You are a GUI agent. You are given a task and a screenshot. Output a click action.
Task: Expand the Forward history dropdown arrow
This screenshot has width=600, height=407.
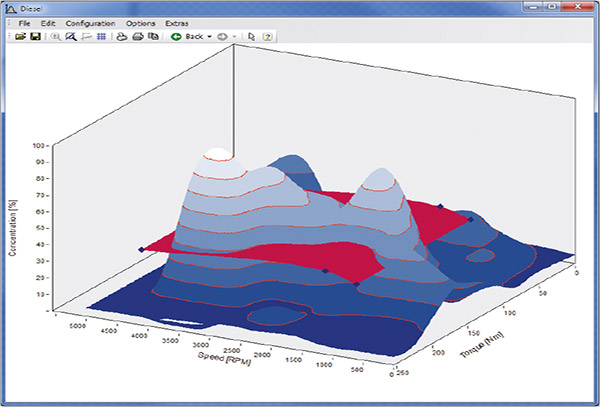tap(235, 36)
